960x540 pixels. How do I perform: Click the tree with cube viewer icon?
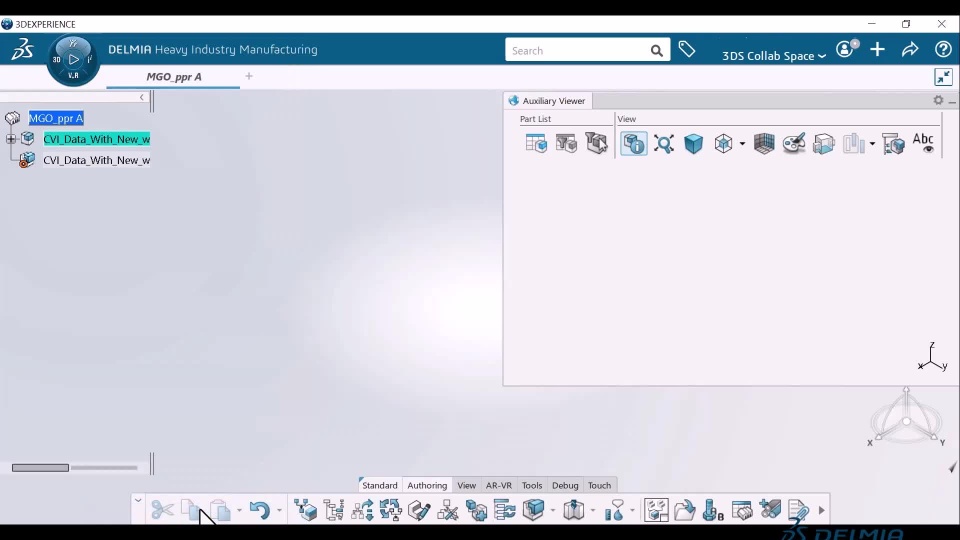[x=893, y=143]
